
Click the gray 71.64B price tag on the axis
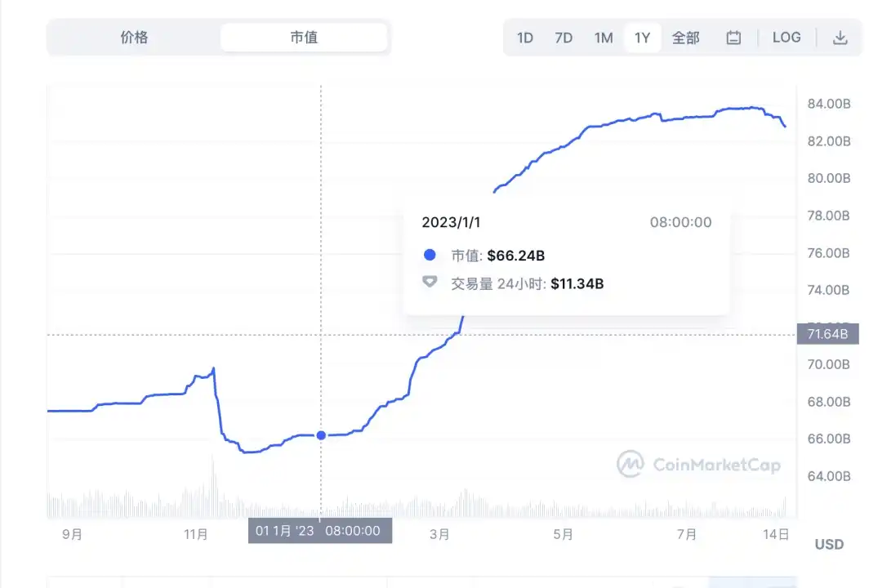click(x=827, y=333)
